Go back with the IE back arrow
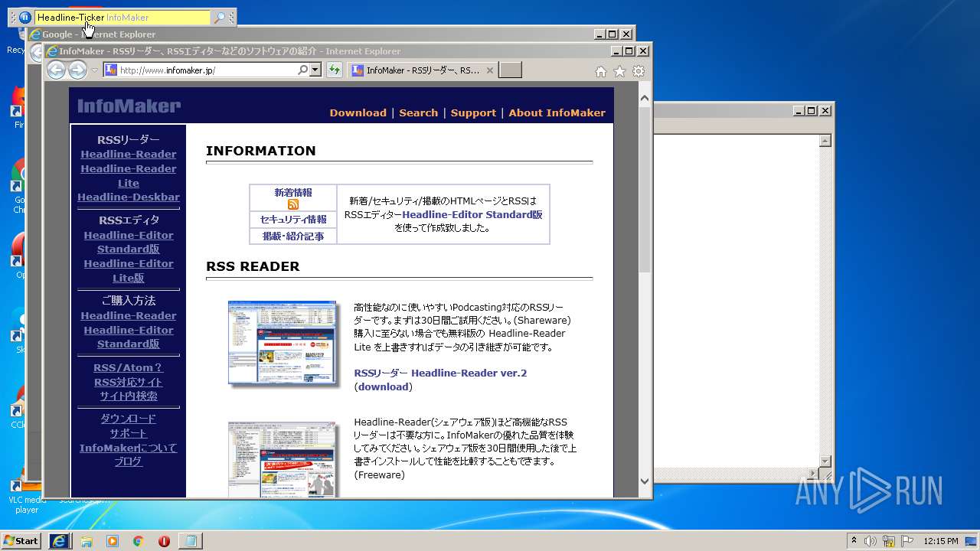980x551 pixels. click(x=56, y=70)
